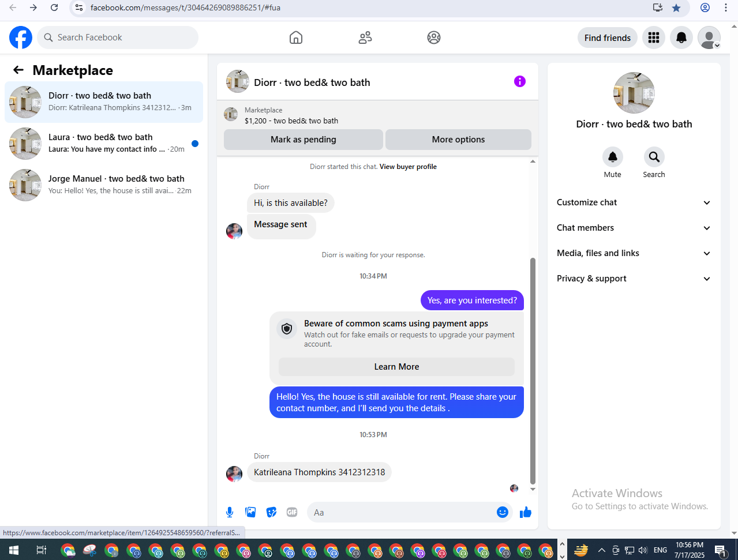Open the taskbar notification center icon
738x560 pixels.
coord(721,550)
